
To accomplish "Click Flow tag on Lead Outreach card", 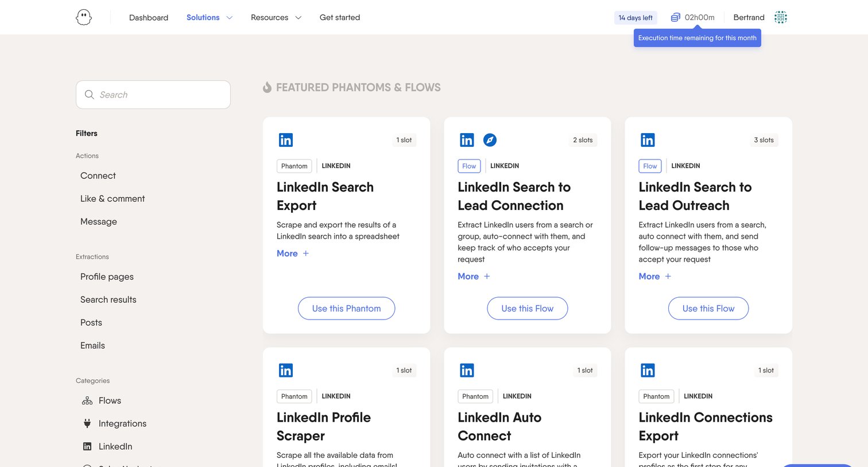I will [x=650, y=166].
